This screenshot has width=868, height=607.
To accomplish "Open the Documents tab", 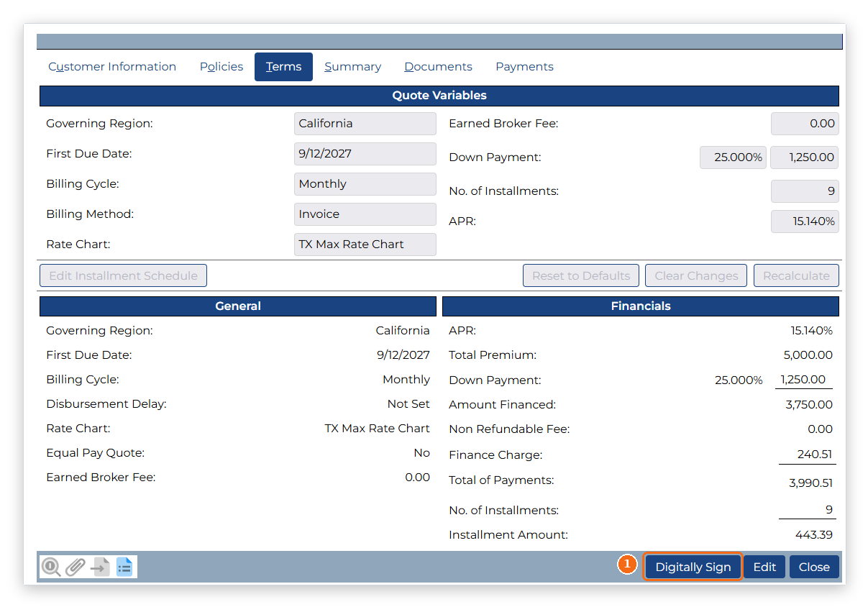I will (438, 67).
